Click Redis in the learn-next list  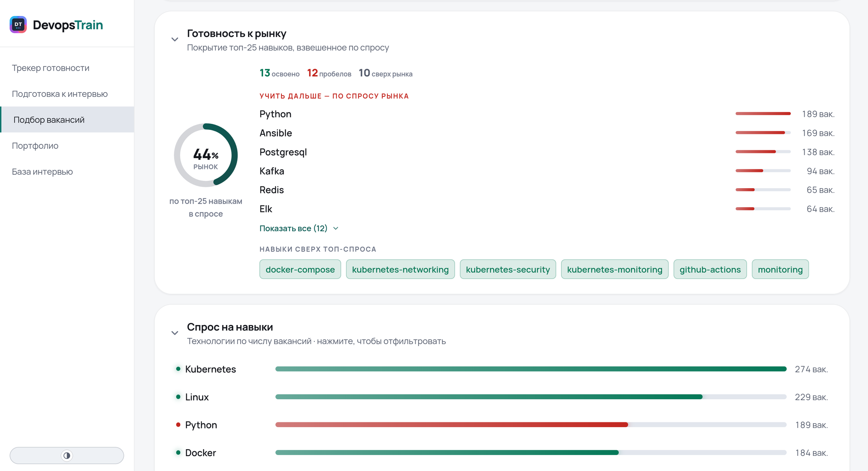click(547, 190)
